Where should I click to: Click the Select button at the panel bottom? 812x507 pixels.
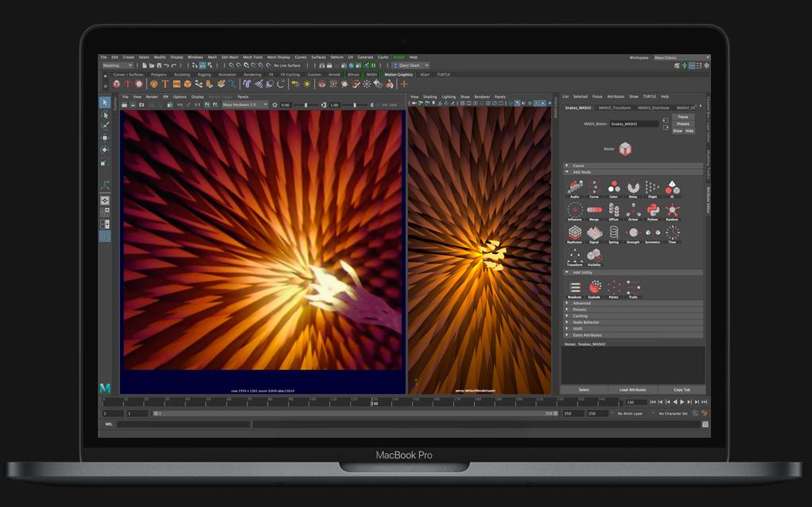[x=584, y=389]
